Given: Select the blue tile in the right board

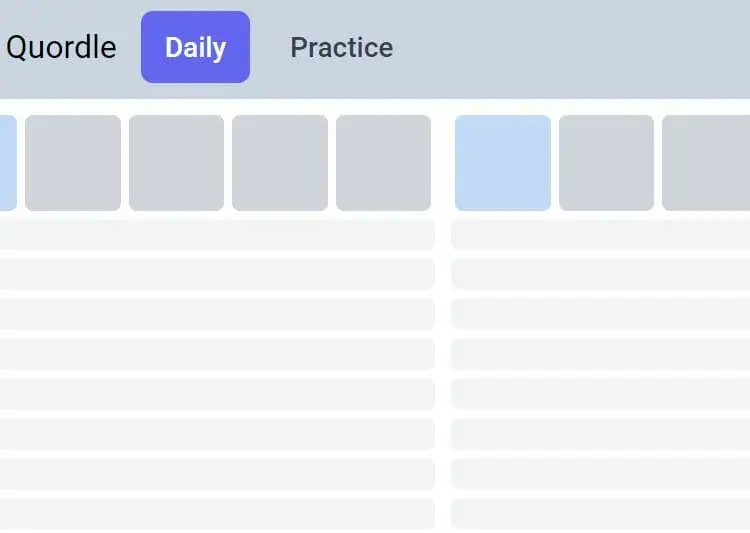Looking at the screenshot, I should (x=503, y=163).
